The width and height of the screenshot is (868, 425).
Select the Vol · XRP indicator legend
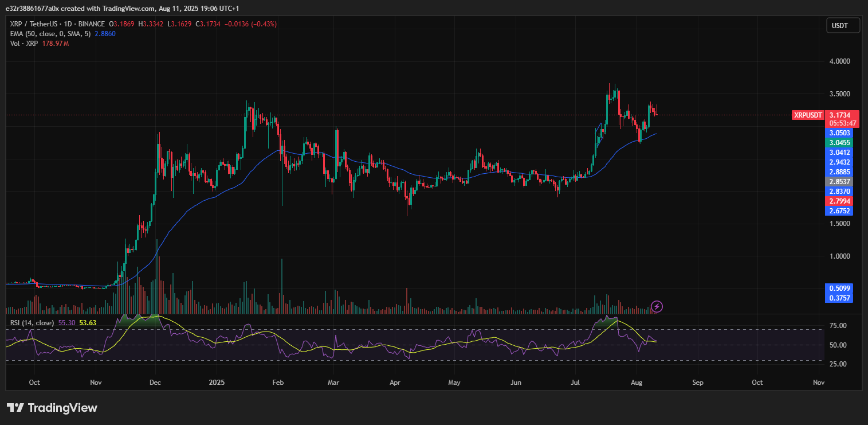point(24,44)
